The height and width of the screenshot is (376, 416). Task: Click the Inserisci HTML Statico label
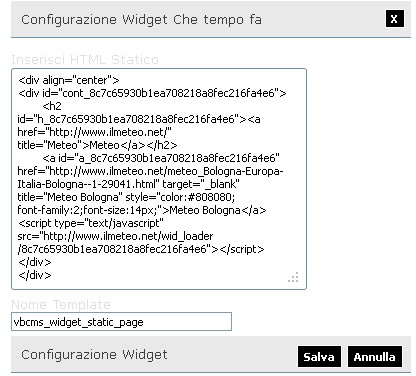(x=85, y=60)
